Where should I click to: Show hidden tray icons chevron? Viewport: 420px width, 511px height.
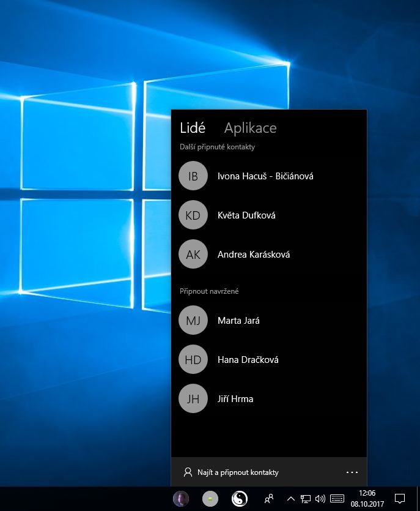tap(291, 499)
